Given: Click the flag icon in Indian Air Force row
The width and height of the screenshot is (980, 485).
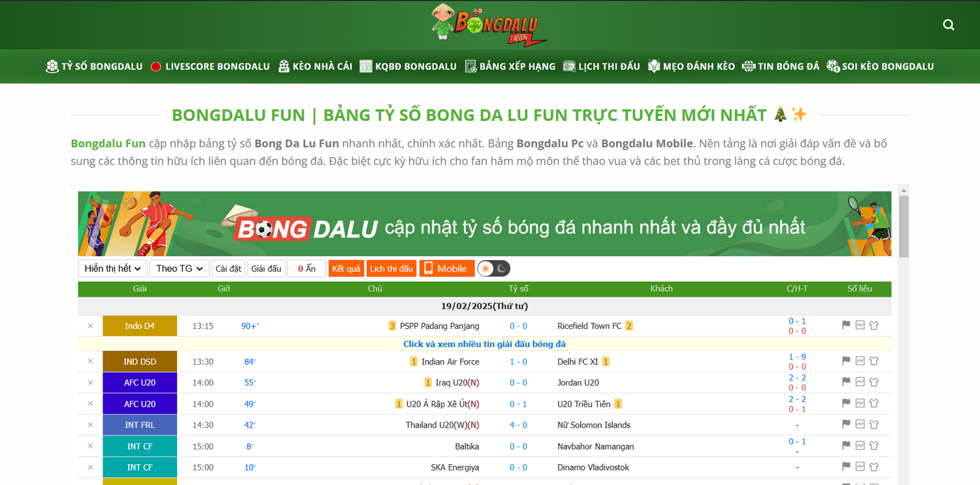Looking at the screenshot, I should click(x=846, y=361).
